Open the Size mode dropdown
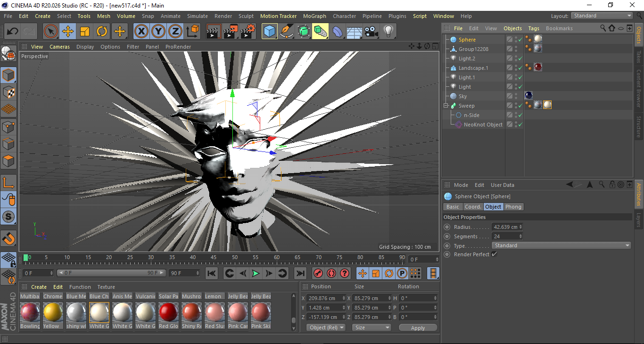The image size is (644, 344). click(x=372, y=327)
